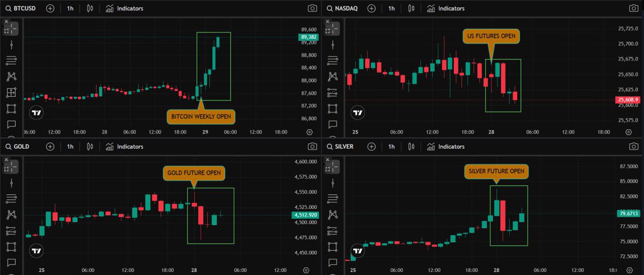Open candlestick chart type menu on NASDAQ
644x275 pixels.
411,9
